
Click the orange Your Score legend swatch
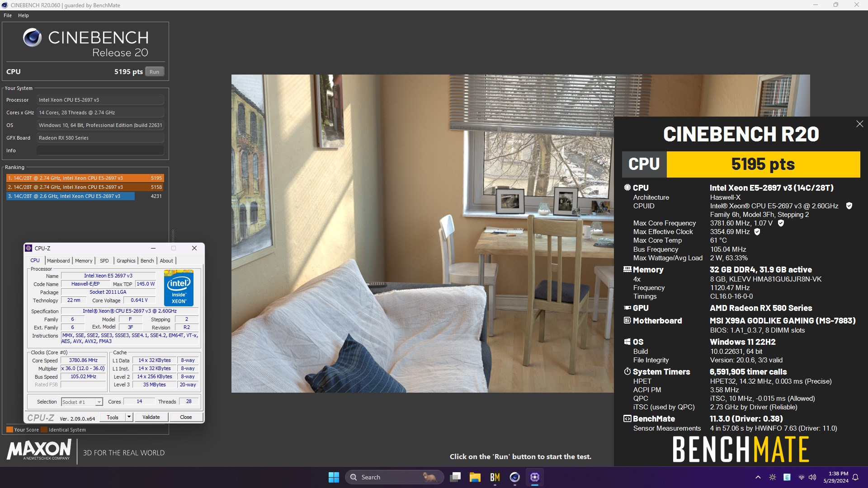(x=9, y=430)
